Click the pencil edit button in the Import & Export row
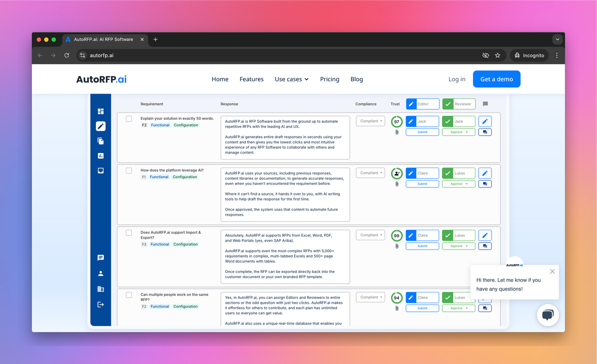 [x=485, y=235]
